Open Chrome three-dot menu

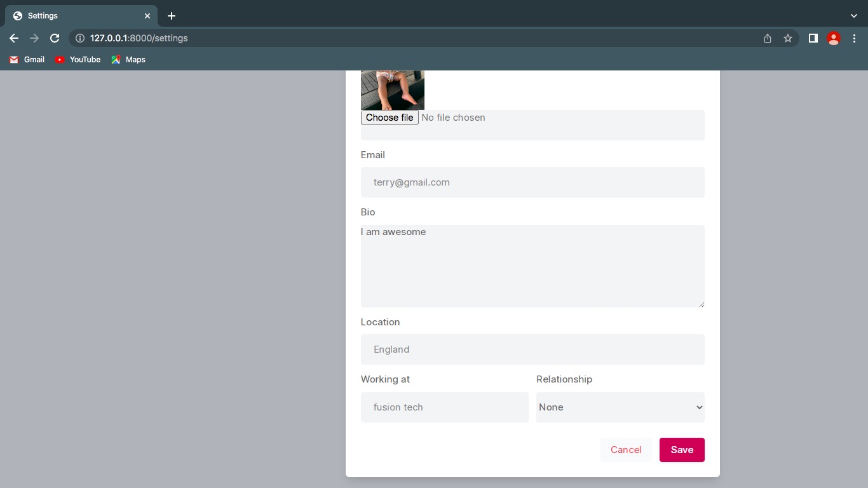pos(855,38)
